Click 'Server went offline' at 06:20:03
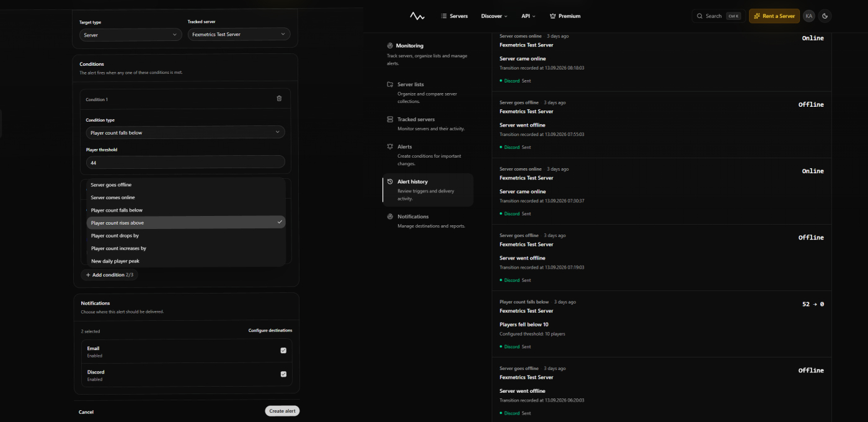The height and width of the screenshot is (422, 868). coord(523,391)
